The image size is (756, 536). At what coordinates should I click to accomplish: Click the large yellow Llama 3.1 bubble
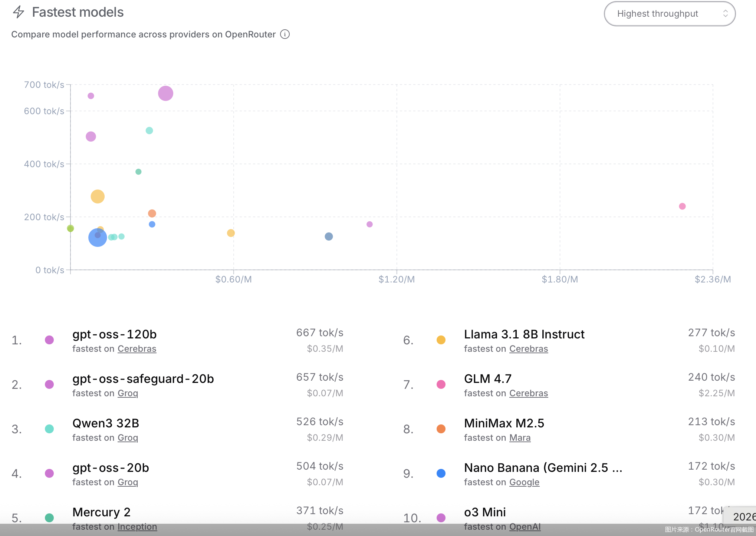[x=98, y=196]
